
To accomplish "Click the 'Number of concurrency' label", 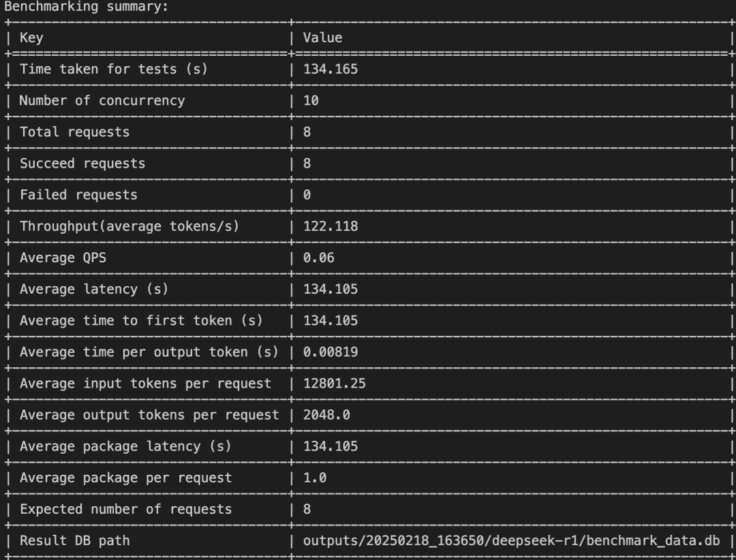I will [102, 100].
